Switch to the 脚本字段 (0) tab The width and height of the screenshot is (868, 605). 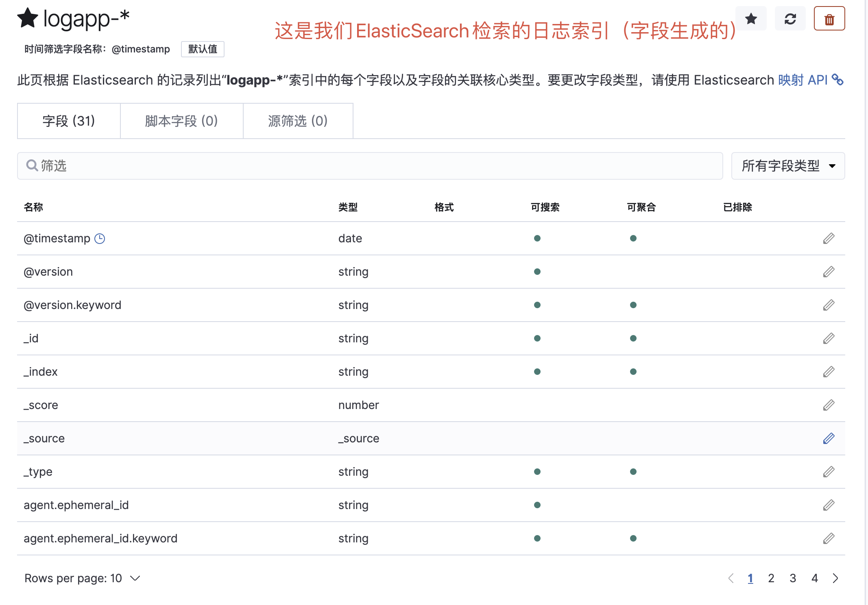coord(181,121)
